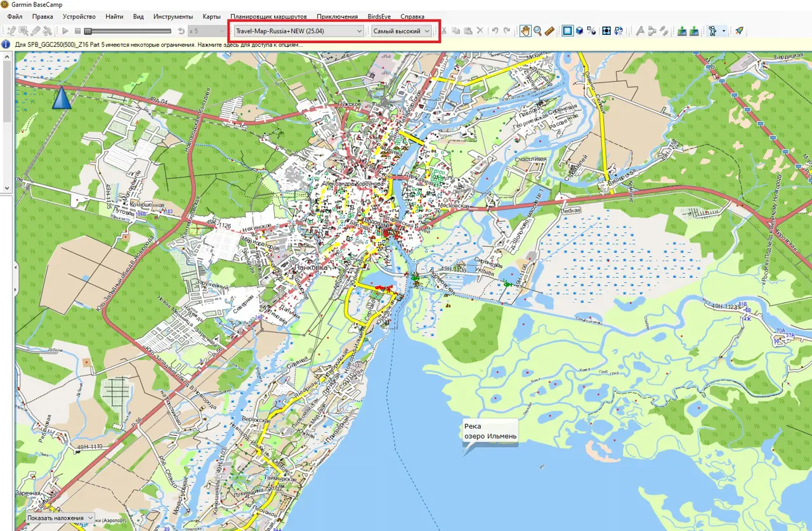Click the activity profile hiker icon
Screen dimensions: 812x531
[x=713, y=30]
